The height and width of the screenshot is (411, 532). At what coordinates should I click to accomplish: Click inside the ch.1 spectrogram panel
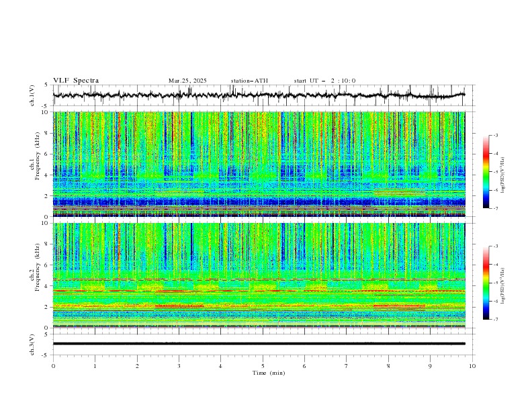(x=259, y=164)
